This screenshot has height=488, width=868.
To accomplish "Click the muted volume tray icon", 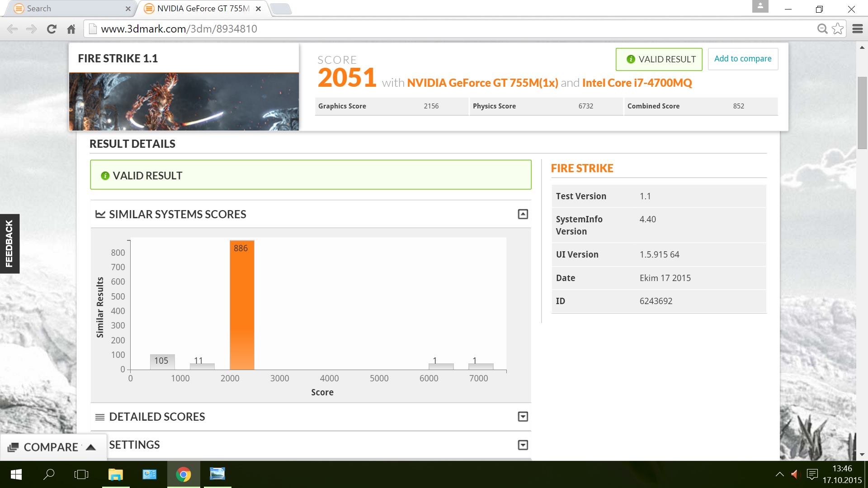I will (x=795, y=474).
